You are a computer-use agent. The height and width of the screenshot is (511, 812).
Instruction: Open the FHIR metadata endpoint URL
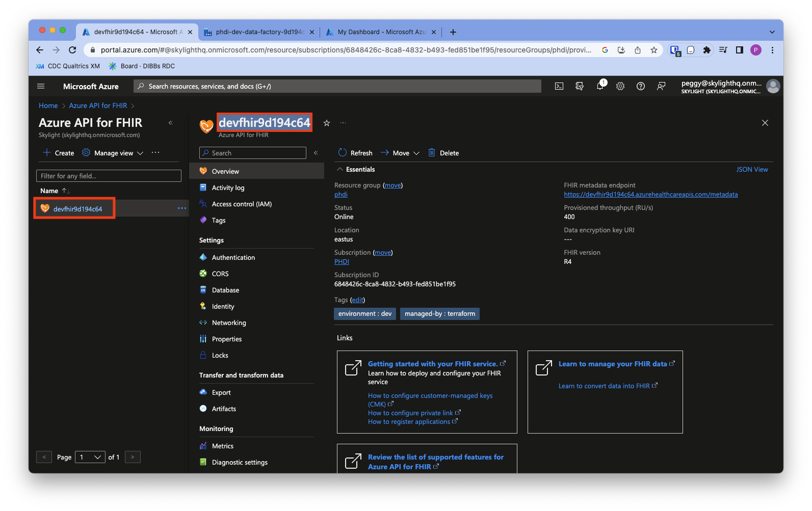(x=650, y=195)
